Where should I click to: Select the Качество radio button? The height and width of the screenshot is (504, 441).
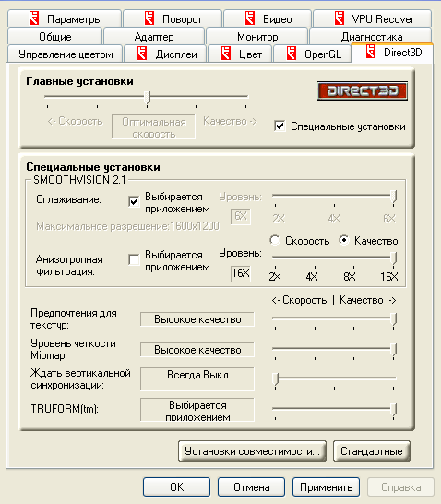tap(344, 240)
